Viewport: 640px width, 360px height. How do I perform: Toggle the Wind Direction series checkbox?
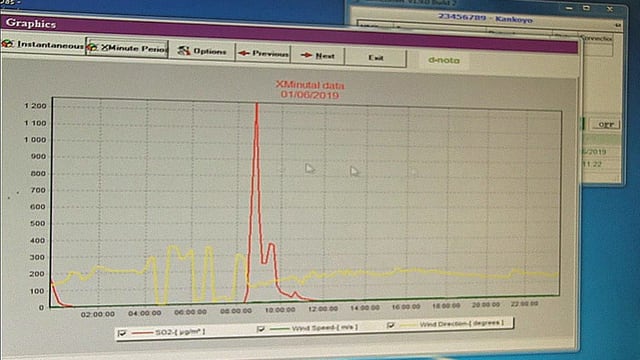point(390,325)
